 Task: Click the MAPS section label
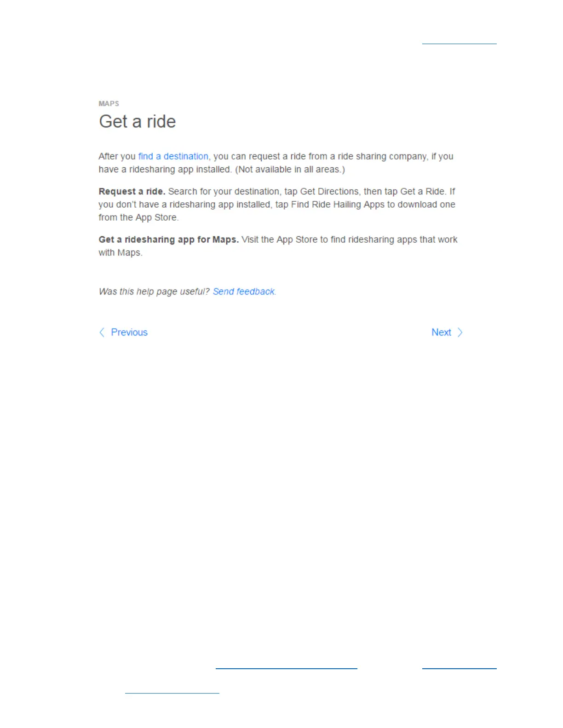pyautogui.click(x=109, y=103)
